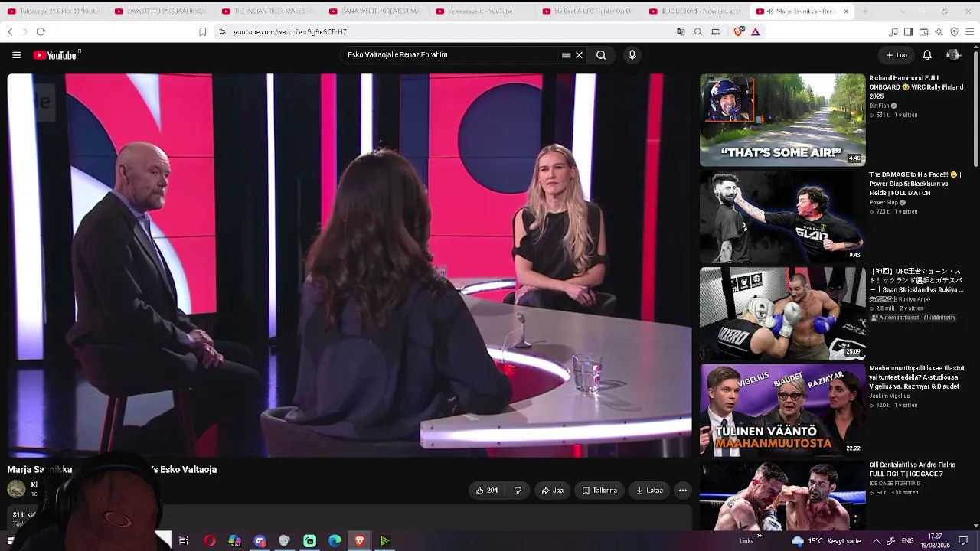The image size is (980, 551).
Task: Start voice search with the microphone
Action: pyautogui.click(x=632, y=55)
